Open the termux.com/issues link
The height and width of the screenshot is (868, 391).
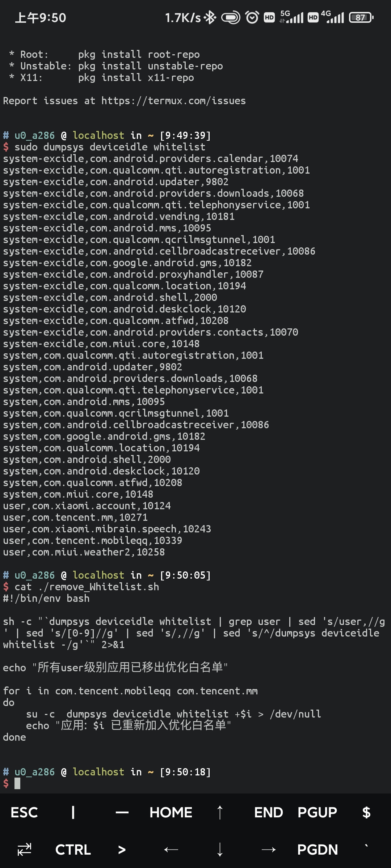pyautogui.click(x=173, y=101)
